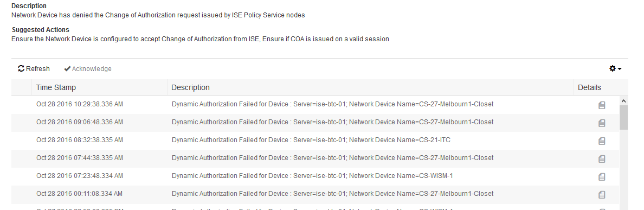The width and height of the screenshot is (644, 210).
Task: Click the Acknowledge checkmark icon
Action: point(67,68)
